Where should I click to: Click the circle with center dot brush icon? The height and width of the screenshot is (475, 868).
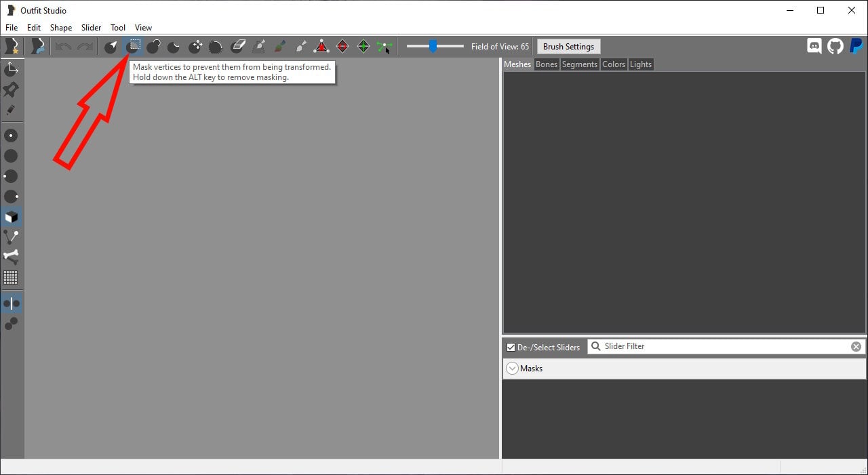(11, 136)
